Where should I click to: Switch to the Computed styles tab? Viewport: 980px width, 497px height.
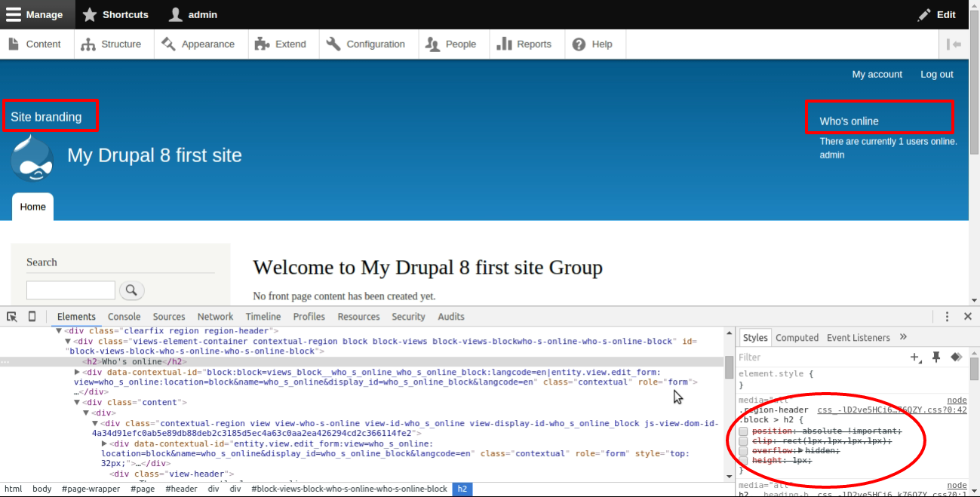pyautogui.click(x=797, y=337)
